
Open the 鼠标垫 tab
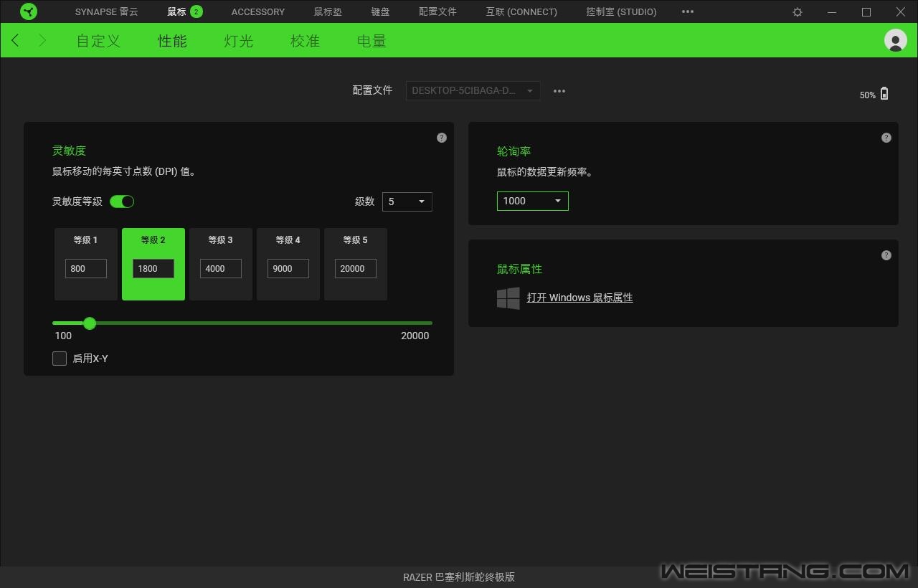(x=328, y=11)
